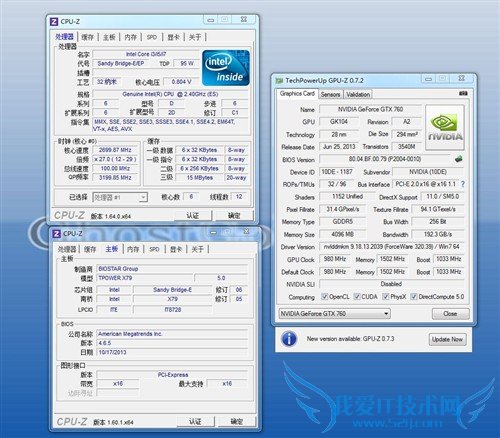Click the Update Now button
Screen dimensions: 500x438
point(447,339)
